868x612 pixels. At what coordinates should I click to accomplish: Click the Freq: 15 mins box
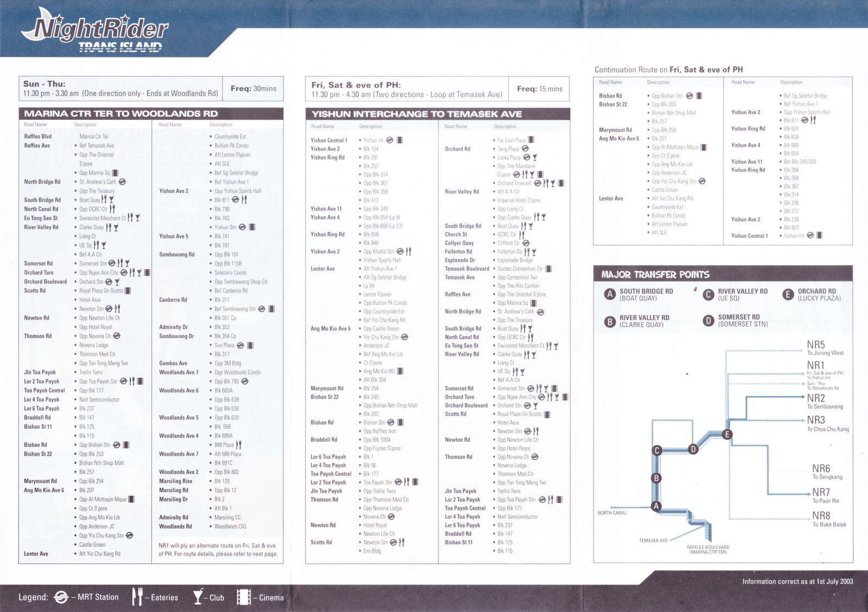(539, 89)
